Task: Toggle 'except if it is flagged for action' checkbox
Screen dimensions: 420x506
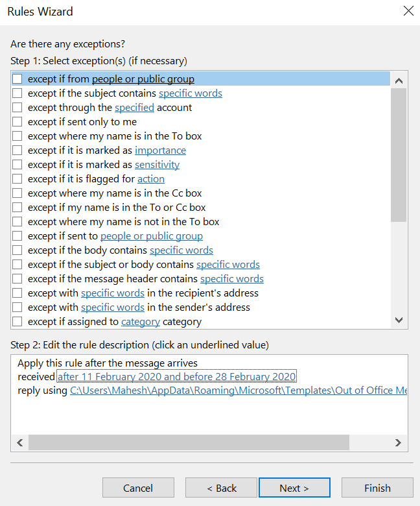Action: tap(17, 179)
